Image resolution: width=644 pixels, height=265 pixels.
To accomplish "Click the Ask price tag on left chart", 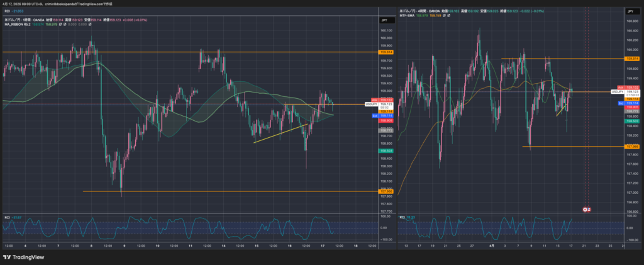I will click(x=374, y=100).
